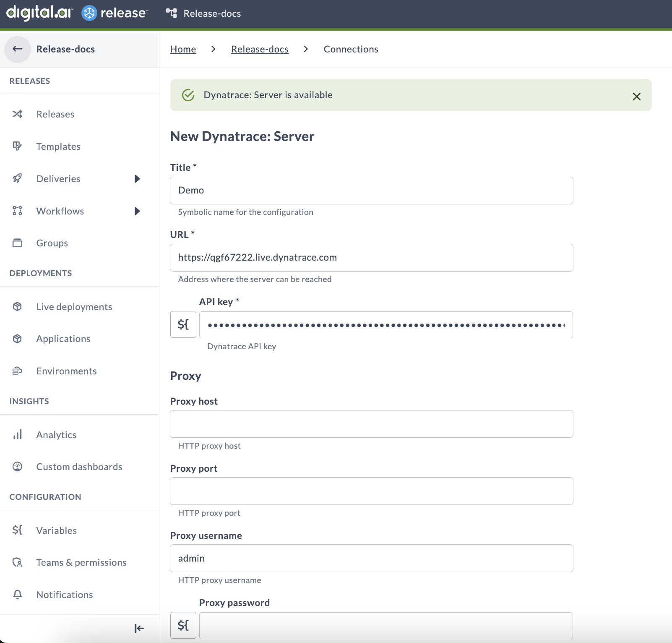Click the Notifications bell icon
672x643 pixels.
17,595
